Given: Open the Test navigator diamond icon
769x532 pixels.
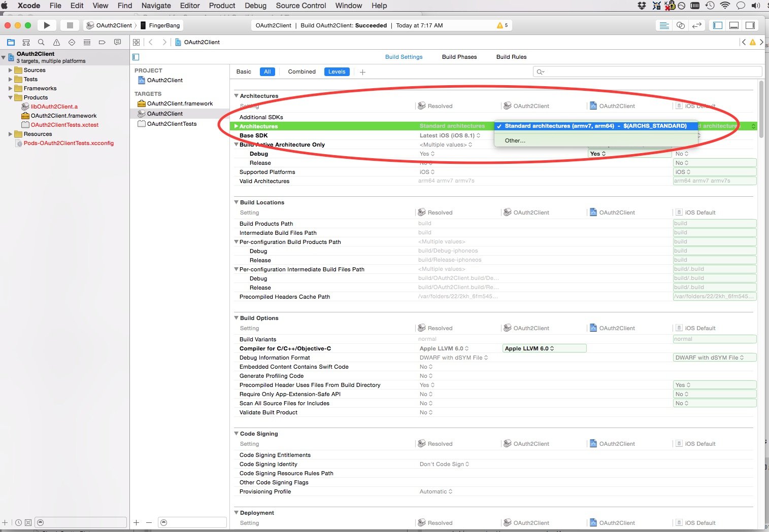Looking at the screenshot, I should point(72,42).
